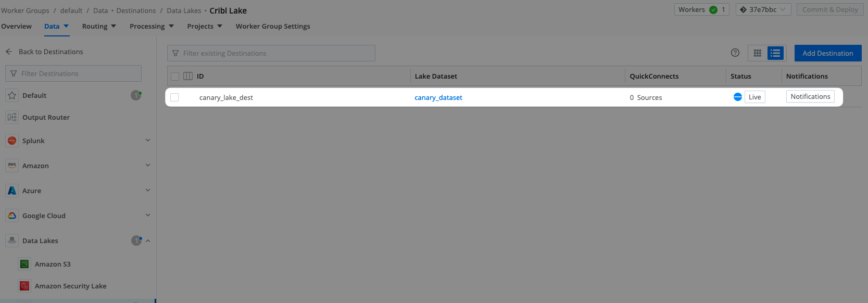Image resolution: width=868 pixels, height=303 pixels.
Task: Switch to grid tile view
Action: (x=758, y=53)
